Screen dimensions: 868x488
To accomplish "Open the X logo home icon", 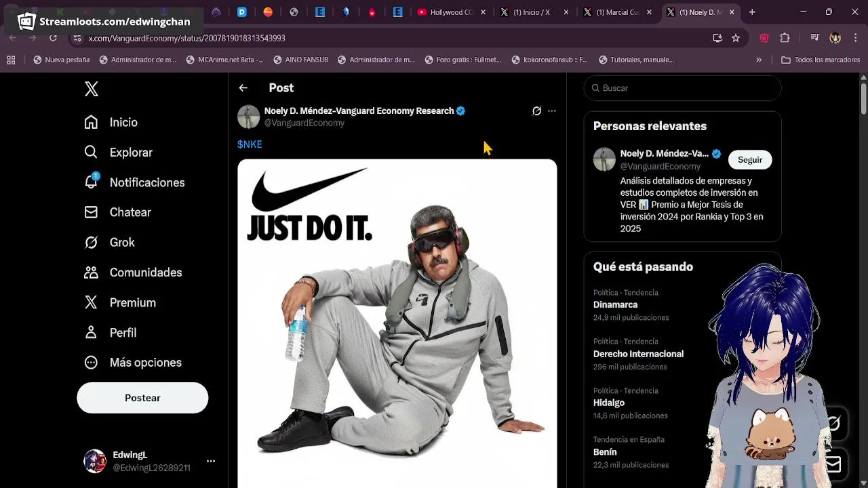I will click(x=92, y=89).
